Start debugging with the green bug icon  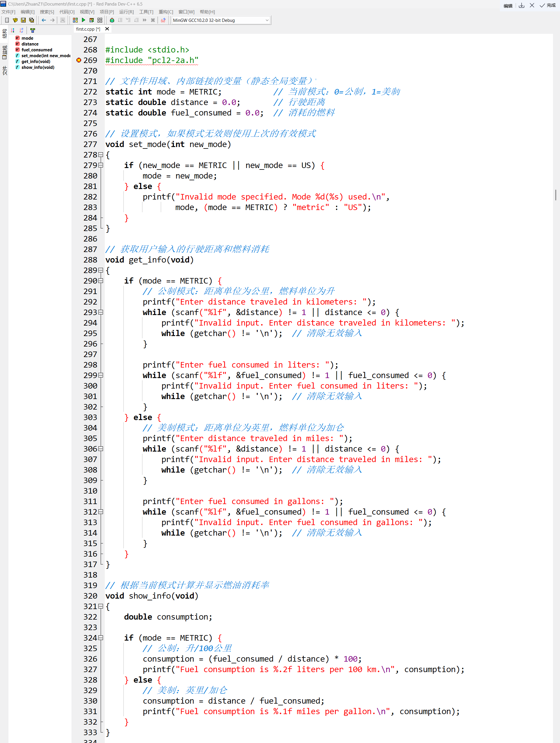tap(112, 20)
